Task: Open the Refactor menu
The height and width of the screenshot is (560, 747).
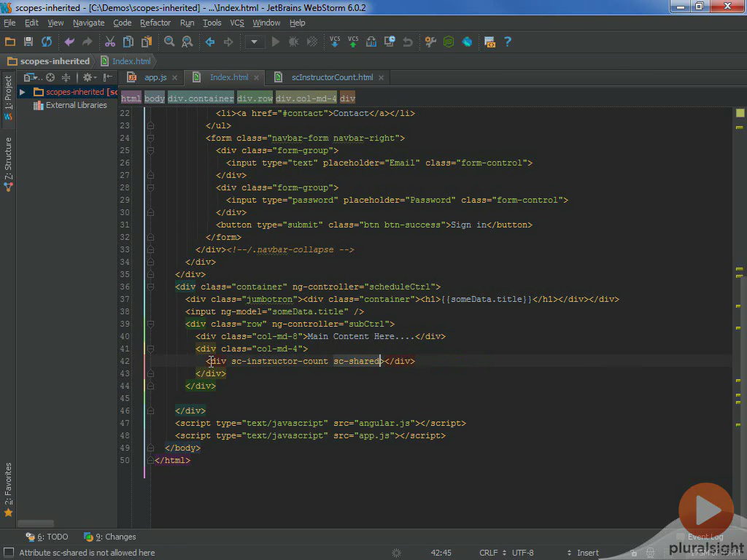Action: pyautogui.click(x=155, y=23)
